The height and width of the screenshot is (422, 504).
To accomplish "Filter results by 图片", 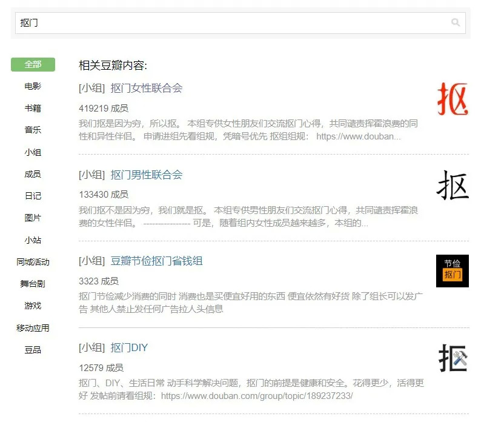I will (x=33, y=218).
